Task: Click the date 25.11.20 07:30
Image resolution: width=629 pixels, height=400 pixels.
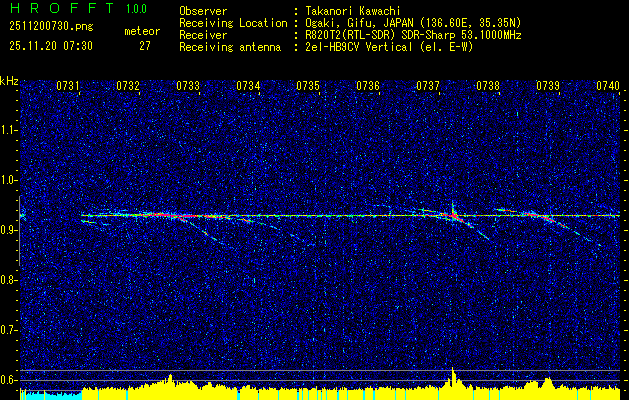Action: click(x=51, y=46)
